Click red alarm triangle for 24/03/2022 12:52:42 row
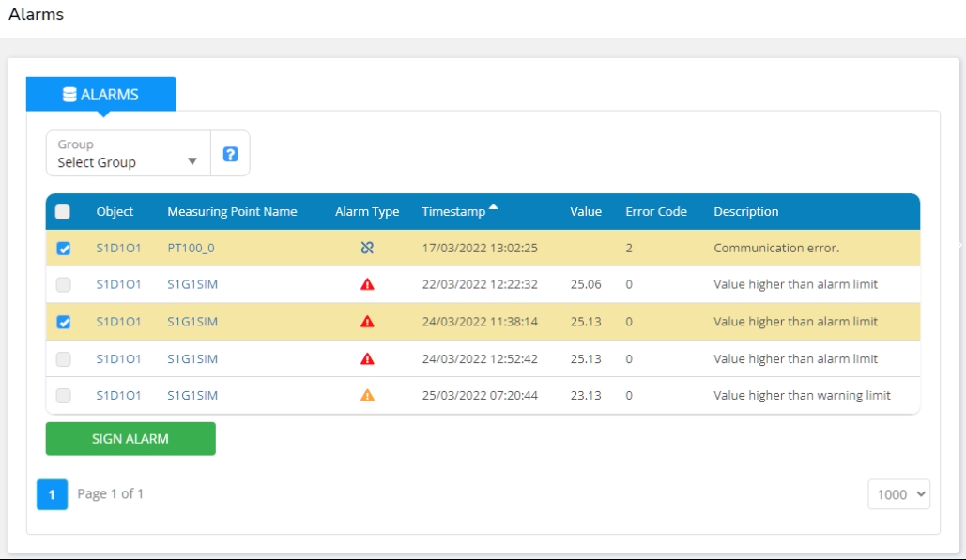Viewport: 966px width, 560px height. (x=367, y=358)
